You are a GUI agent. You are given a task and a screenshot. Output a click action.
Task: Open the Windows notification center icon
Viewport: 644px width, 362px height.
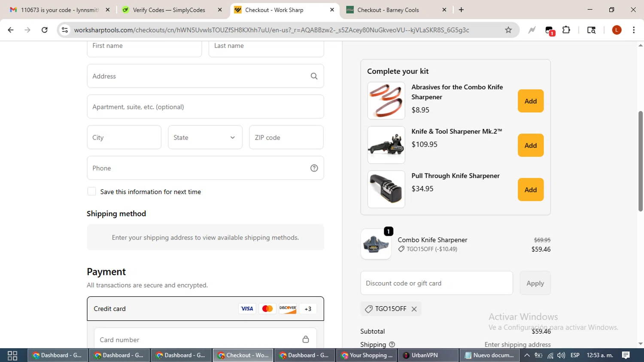click(x=626, y=355)
